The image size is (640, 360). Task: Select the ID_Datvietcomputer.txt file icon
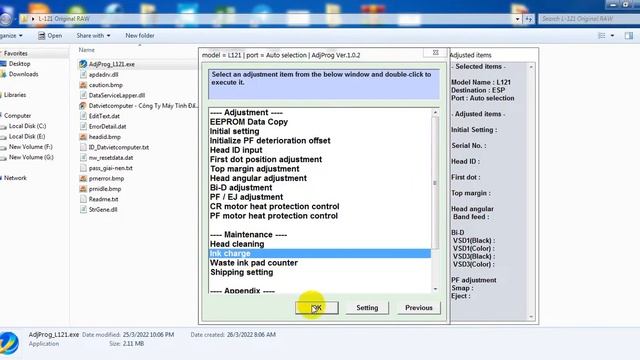(x=83, y=147)
